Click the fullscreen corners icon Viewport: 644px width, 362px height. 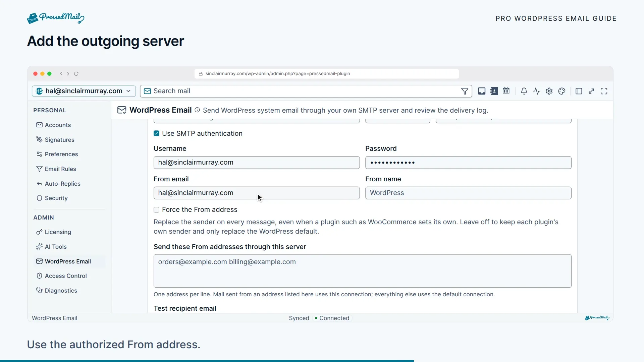coord(604,91)
